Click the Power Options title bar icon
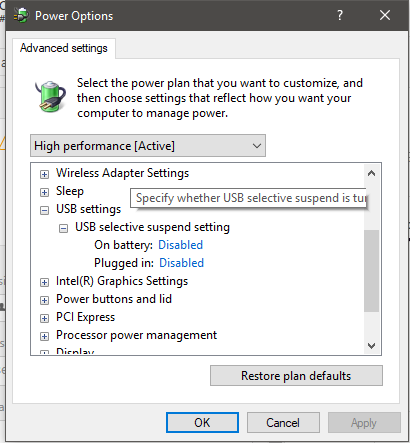The width and height of the screenshot is (410, 443). (x=21, y=15)
